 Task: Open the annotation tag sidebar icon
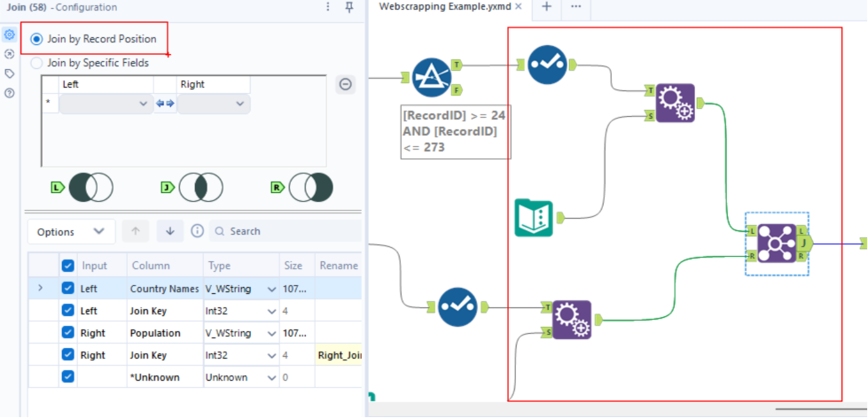[9, 74]
